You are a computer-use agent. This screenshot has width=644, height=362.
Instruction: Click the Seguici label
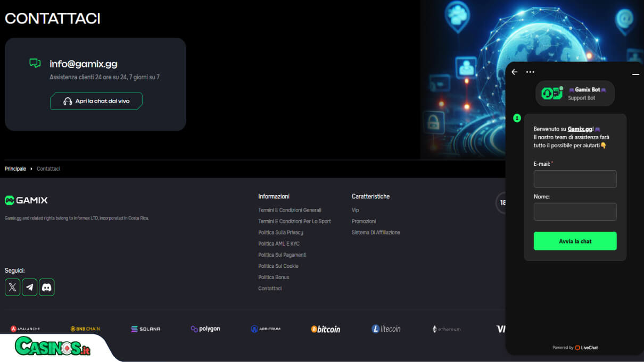tap(15, 270)
